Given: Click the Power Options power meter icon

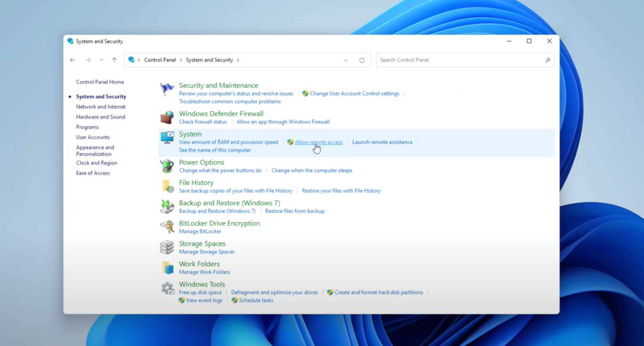Looking at the screenshot, I should tap(167, 165).
